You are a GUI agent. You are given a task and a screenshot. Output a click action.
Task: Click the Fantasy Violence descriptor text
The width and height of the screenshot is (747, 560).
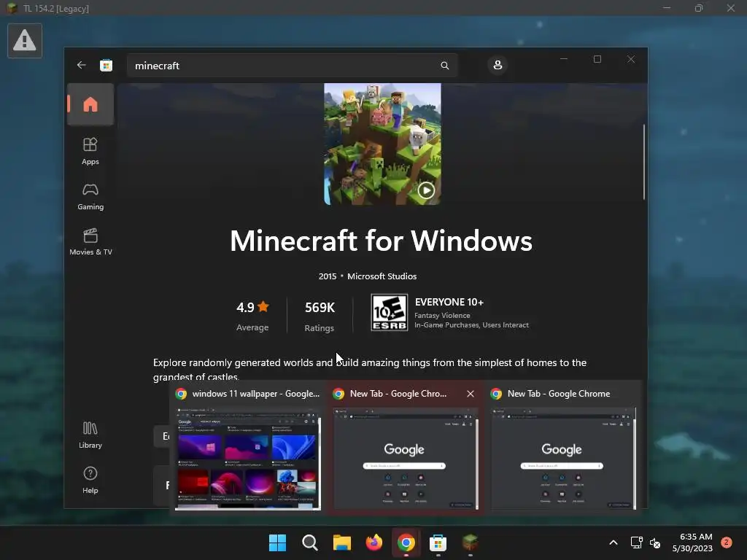pyautogui.click(x=442, y=315)
